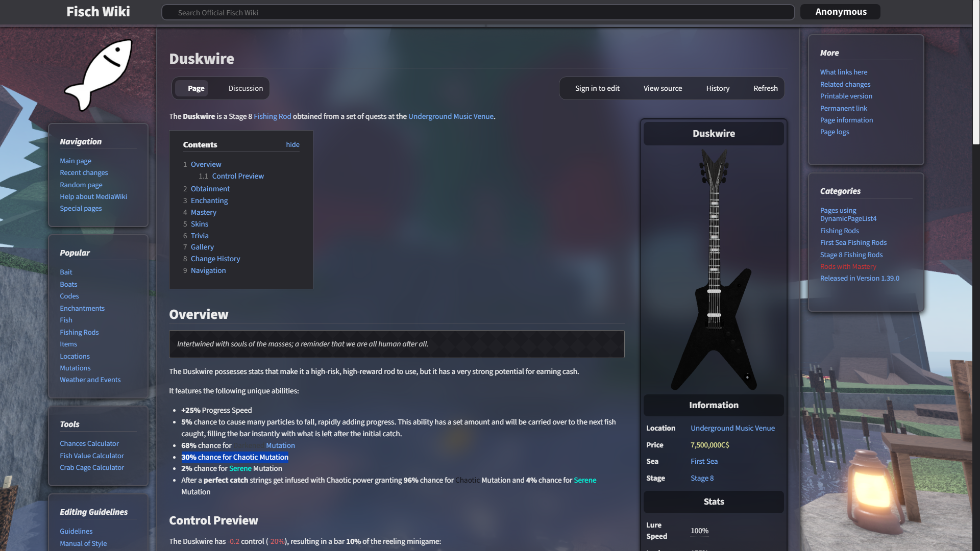This screenshot has height=551, width=980.
Task: Select the Page tab
Action: click(196, 88)
